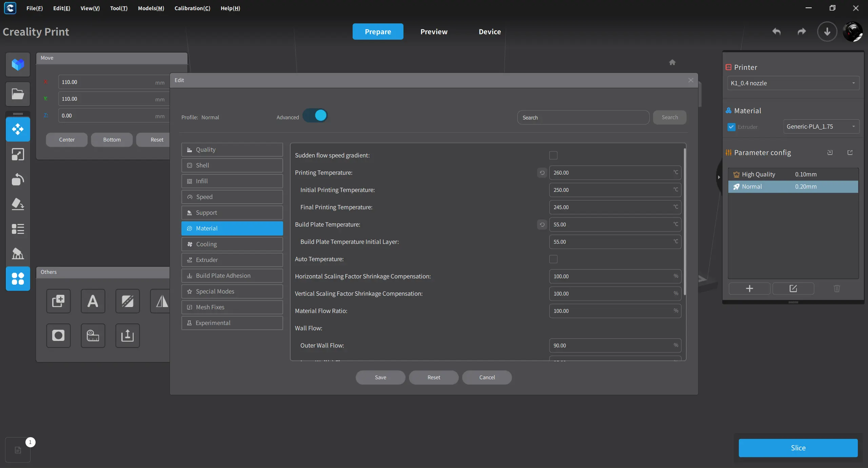
Task: Select the Move tool in left sidebar
Action: [x=18, y=129]
